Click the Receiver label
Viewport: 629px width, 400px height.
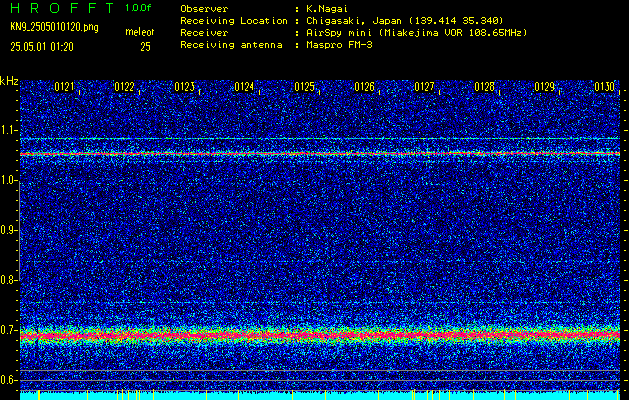[204, 33]
